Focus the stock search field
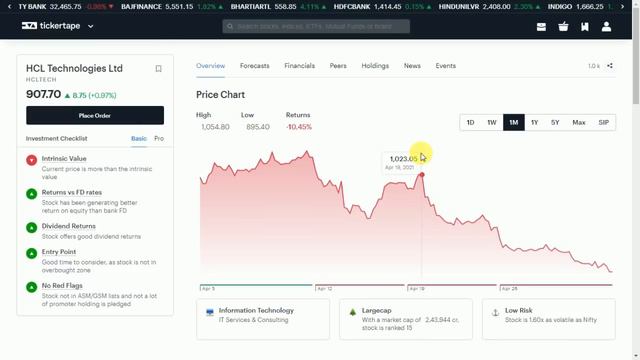Screen dimensions: 640x360 pyautogui.click(x=316, y=27)
